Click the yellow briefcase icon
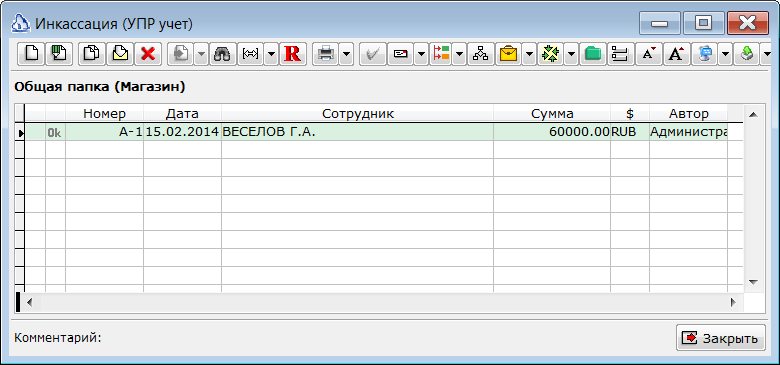780x365 pixels. (508, 54)
